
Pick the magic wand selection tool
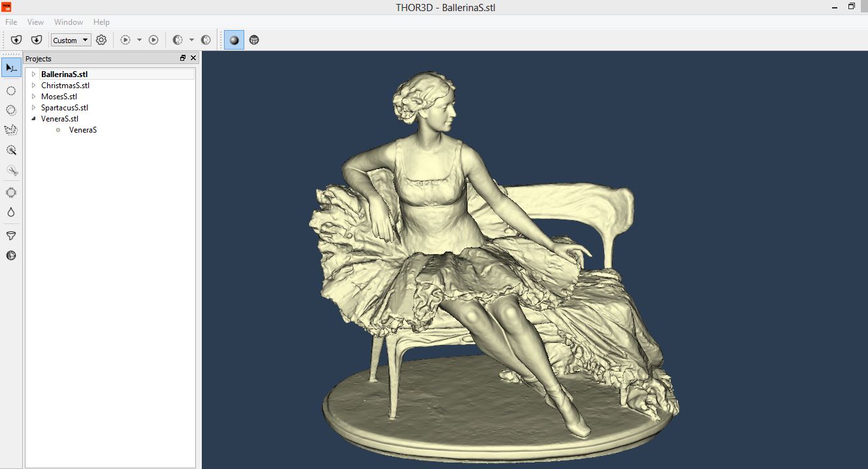click(11, 150)
